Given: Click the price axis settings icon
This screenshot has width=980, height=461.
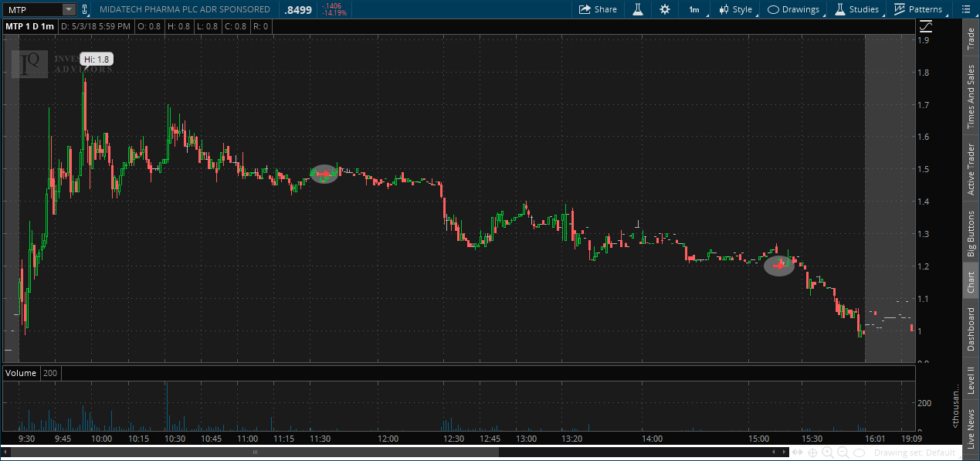Looking at the screenshot, I should pyautogui.click(x=925, y=26).
